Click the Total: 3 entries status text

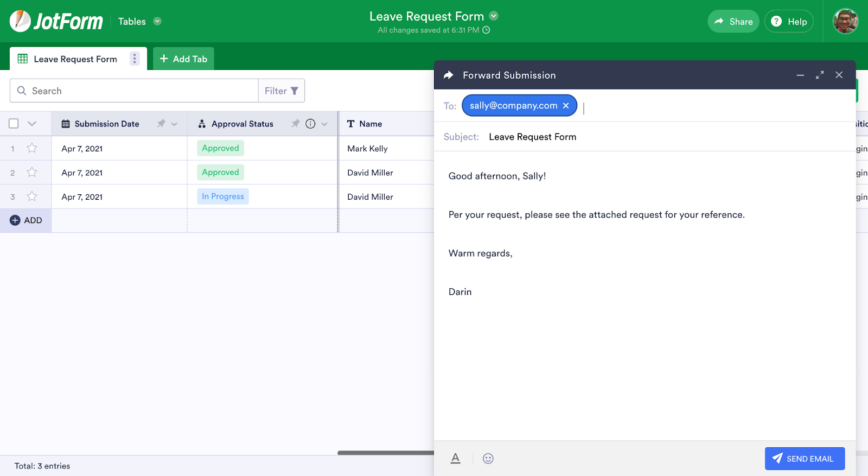[x=42, y=466]
